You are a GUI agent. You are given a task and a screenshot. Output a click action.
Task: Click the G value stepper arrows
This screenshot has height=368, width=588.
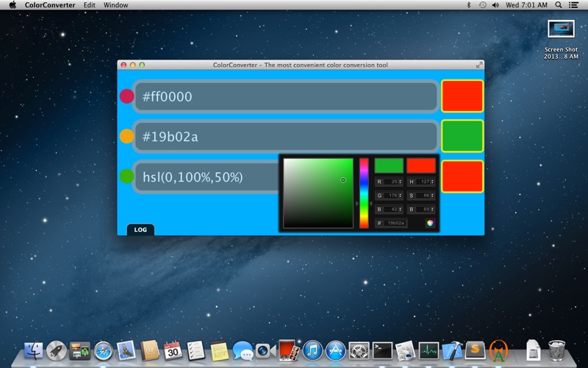[x=400, y=196]
